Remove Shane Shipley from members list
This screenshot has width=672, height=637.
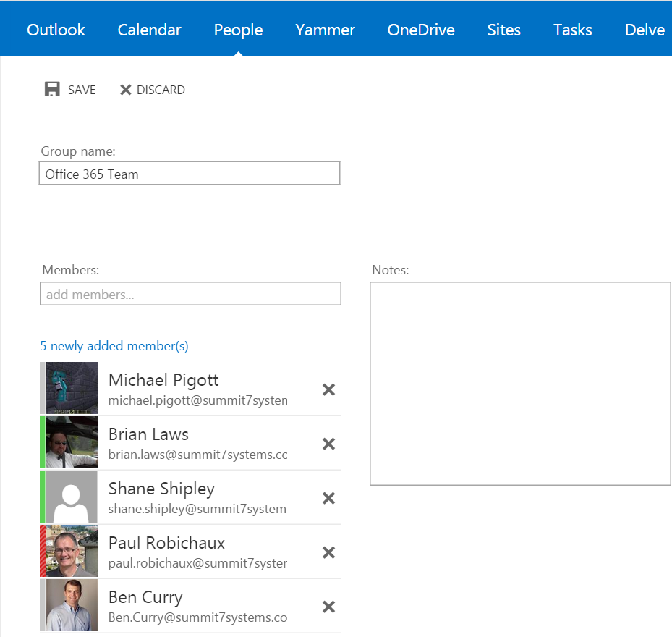[328, 498]
